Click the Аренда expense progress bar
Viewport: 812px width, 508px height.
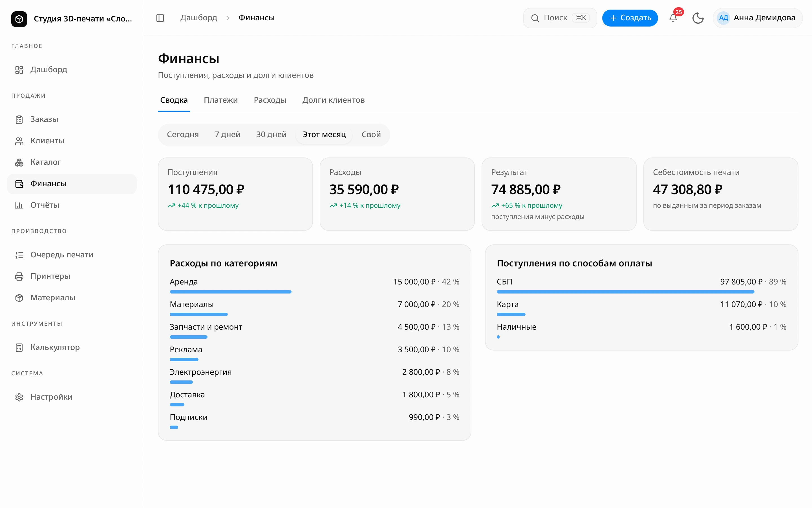point(231,292)
